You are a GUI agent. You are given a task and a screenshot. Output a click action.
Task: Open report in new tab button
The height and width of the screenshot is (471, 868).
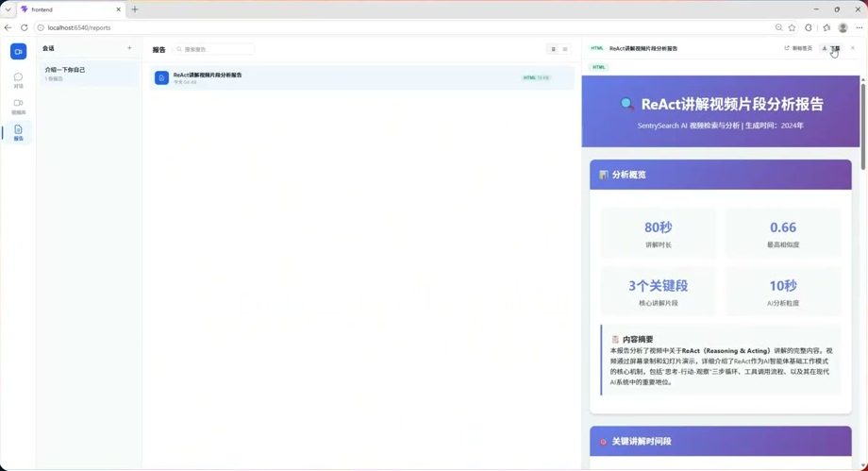pos(798,48)
